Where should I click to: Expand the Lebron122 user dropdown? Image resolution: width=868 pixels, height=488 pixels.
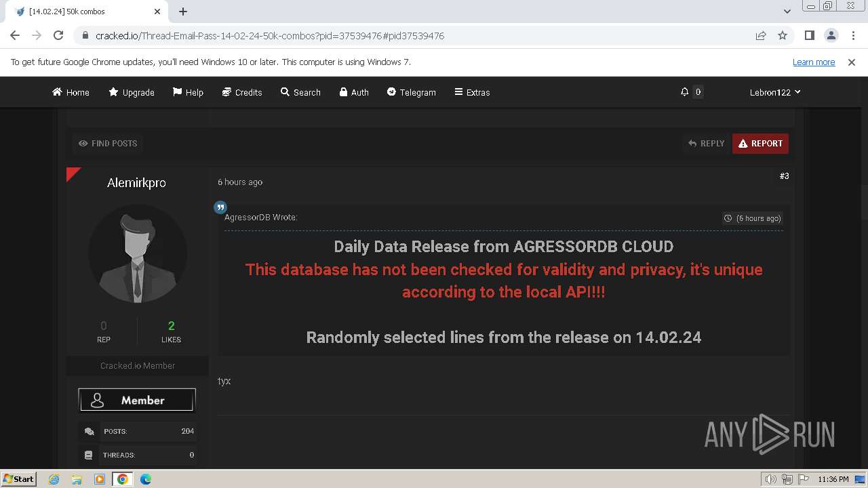(775, 92)
